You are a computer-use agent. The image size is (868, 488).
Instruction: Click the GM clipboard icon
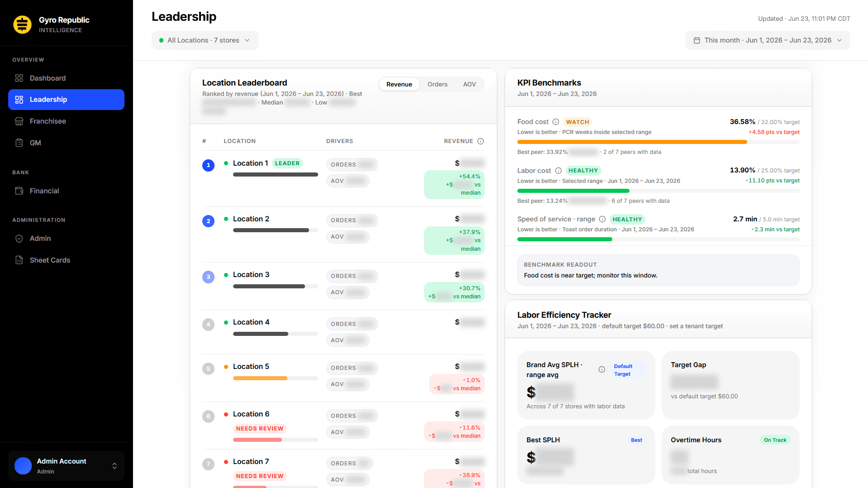pos(19,143)
